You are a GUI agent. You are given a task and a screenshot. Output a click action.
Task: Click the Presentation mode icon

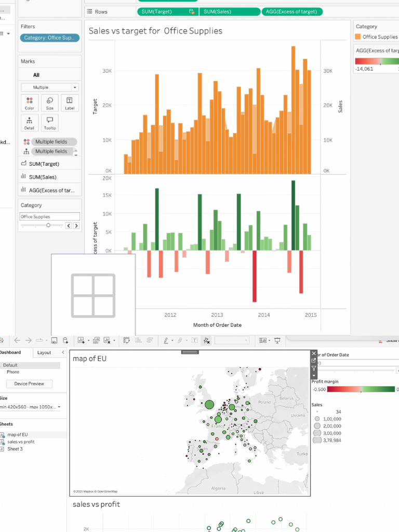pos(277,340)
